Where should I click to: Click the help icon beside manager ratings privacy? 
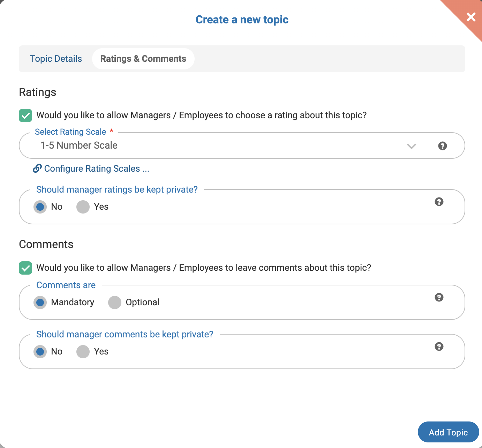[439, 202]
